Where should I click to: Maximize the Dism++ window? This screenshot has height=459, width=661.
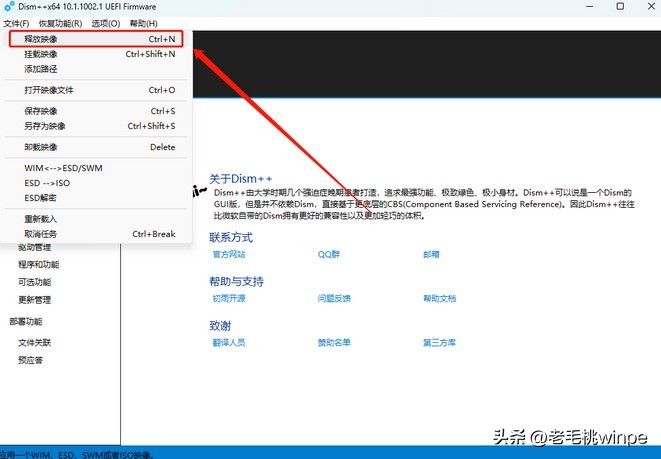coord(620,6)
